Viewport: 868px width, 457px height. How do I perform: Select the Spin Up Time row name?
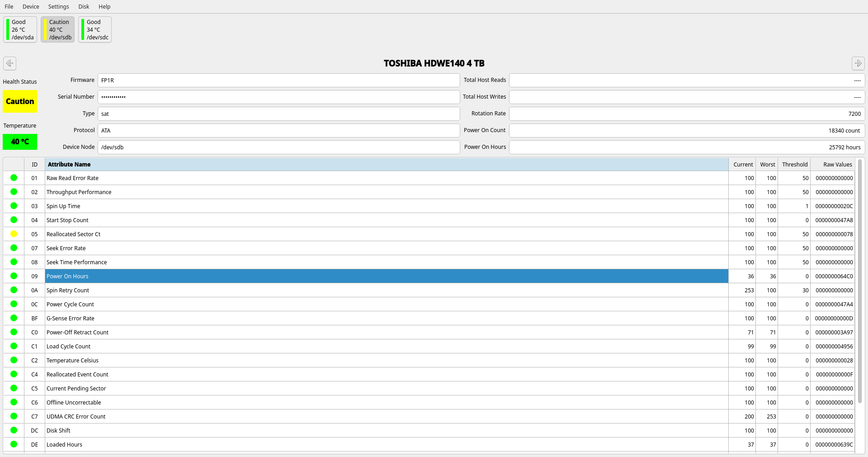[x=63, y=206]
